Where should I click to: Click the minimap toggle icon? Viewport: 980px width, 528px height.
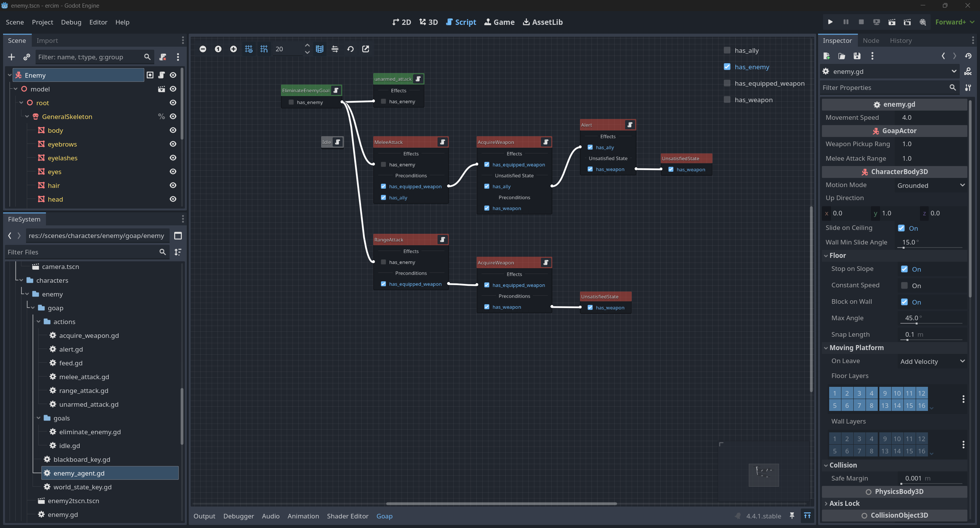320,49
